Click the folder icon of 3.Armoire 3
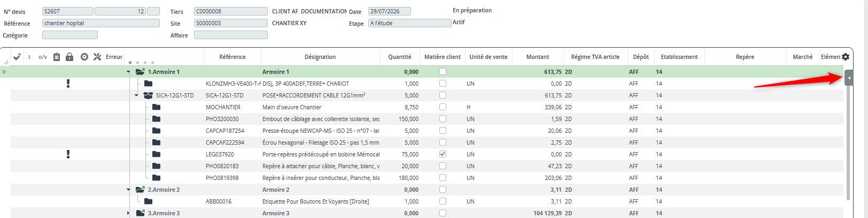The image size is (868, 218). point(141,213)
